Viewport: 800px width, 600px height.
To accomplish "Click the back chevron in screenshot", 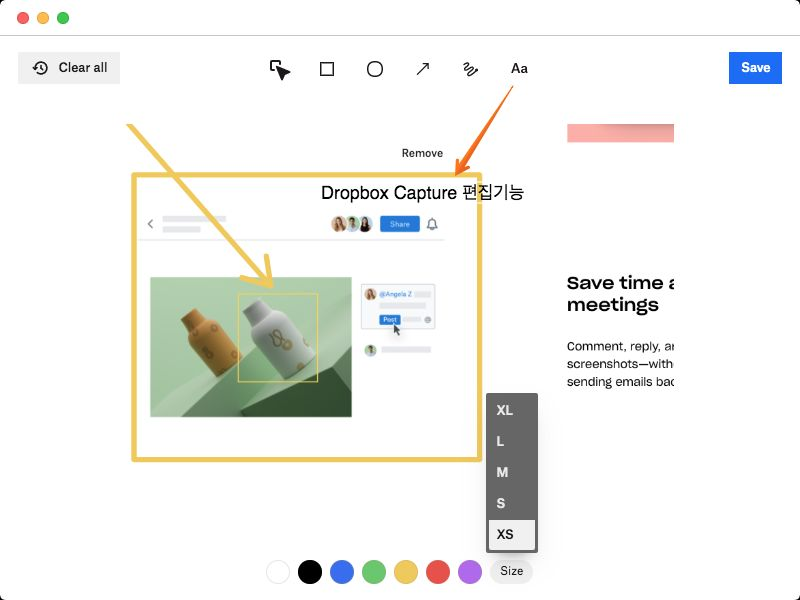I will click(151, 224).
